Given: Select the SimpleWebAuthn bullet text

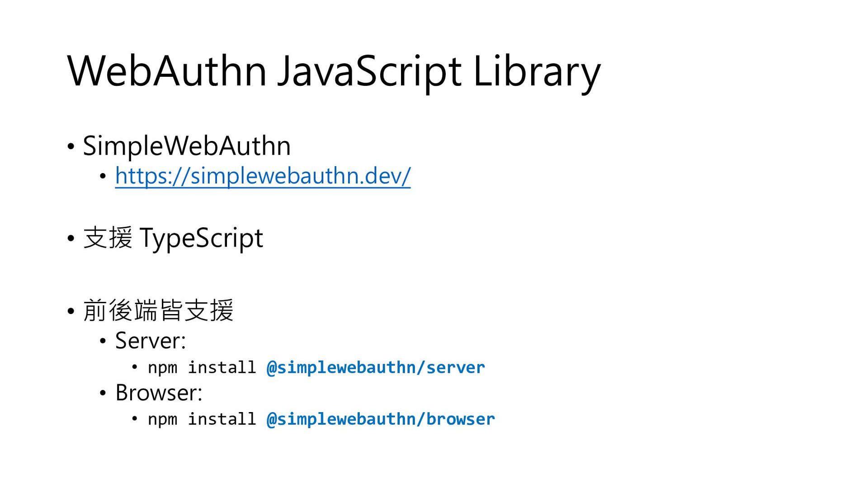Looking at the screenshot, I should pos(187,146).
